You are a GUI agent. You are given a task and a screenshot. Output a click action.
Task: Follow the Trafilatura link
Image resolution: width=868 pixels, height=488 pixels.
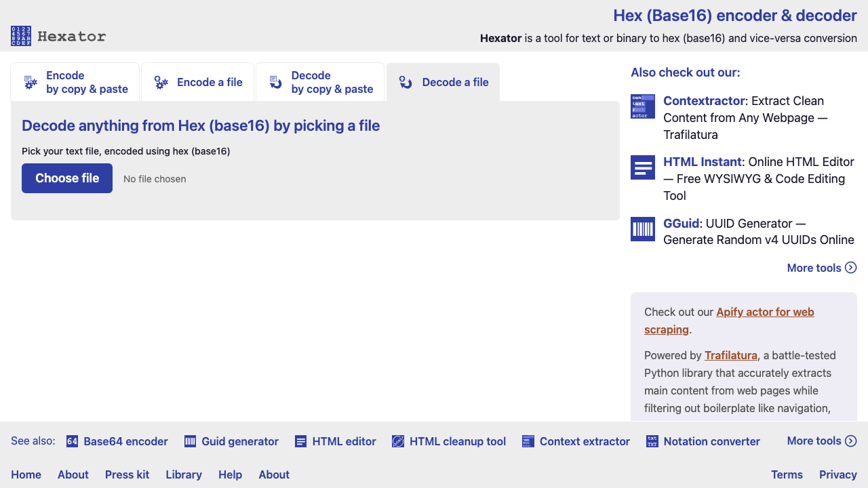(x=731, y=355)
